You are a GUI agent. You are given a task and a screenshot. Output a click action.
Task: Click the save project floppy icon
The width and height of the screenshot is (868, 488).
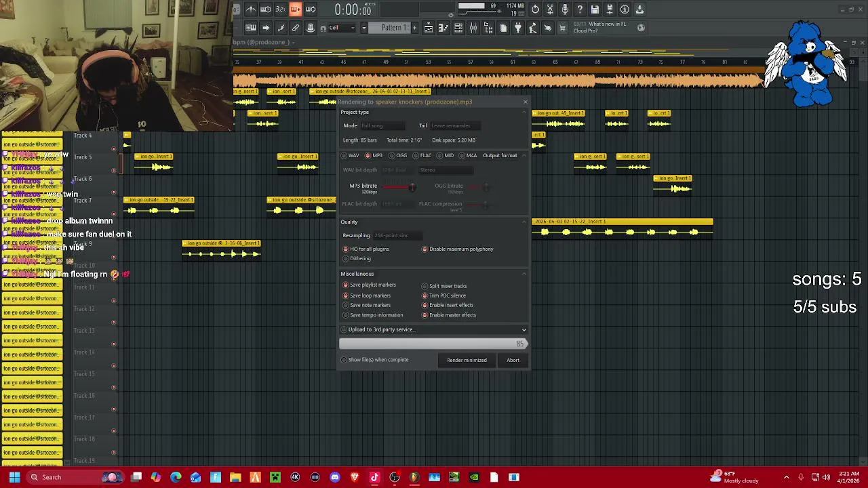coord(595,9)
